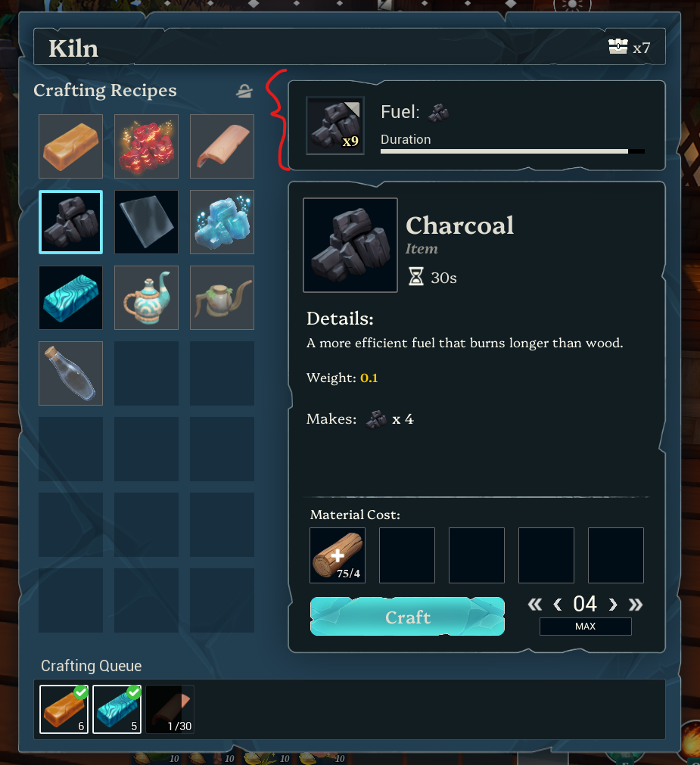The image size is (700, 765).
Task: Select the blue crystal cluster recipe
Action: pos(222,222)
